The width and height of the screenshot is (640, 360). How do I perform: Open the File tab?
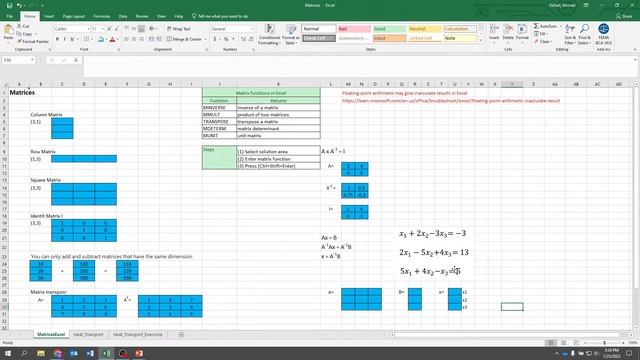pos(9,16)
